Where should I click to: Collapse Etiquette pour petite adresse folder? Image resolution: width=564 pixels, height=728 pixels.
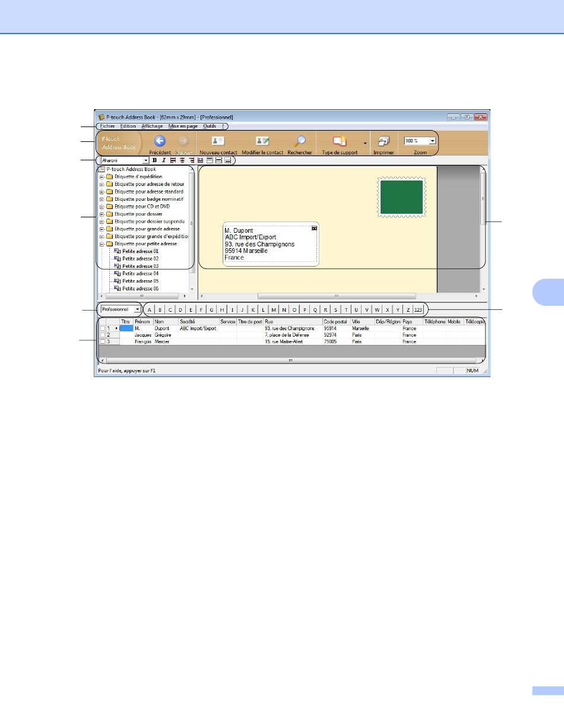102,243
